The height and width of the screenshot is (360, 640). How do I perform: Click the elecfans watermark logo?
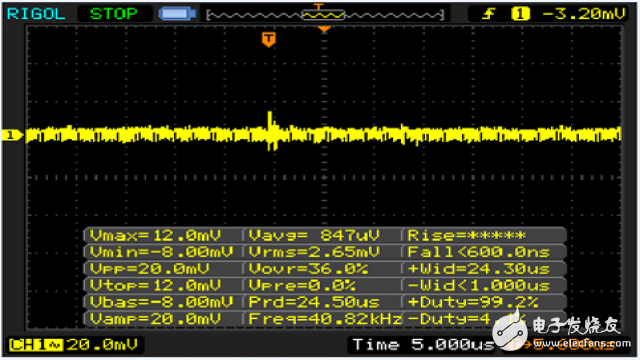coord(561,331)
